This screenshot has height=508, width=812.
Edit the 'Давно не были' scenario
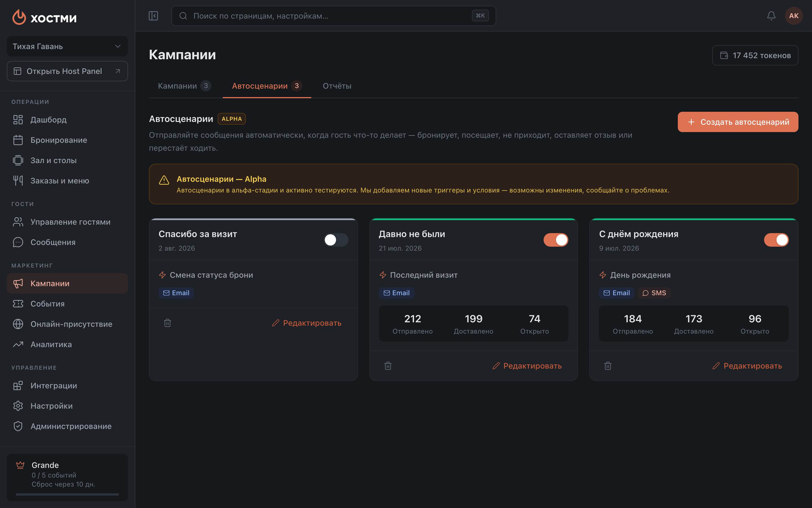coord(527,365)
